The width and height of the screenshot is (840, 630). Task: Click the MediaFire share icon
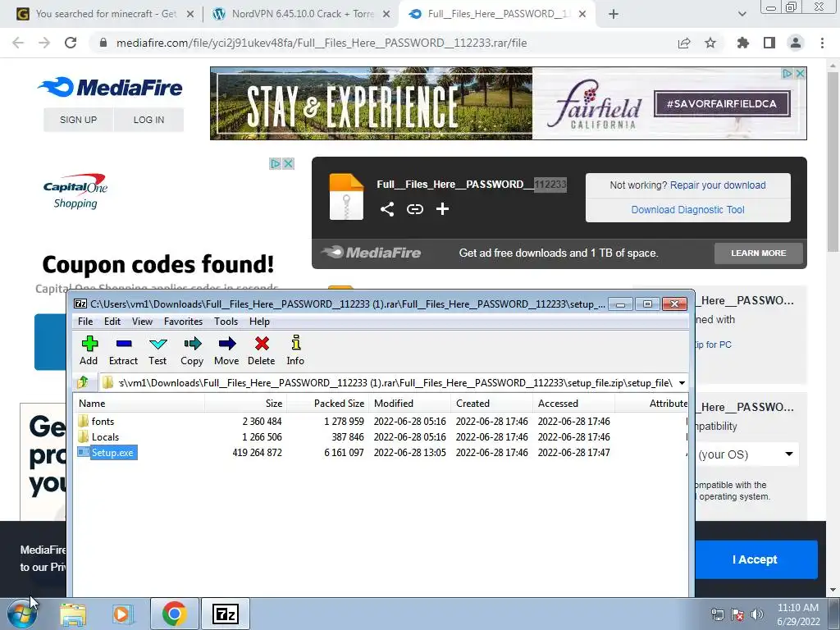click(x=387, y=209)
